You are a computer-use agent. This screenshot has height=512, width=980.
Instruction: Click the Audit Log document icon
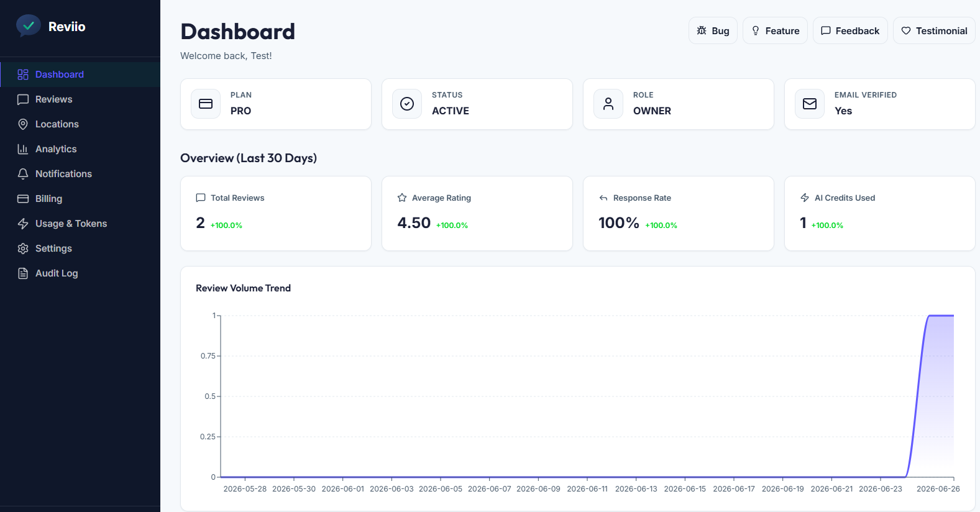point(23,273)
